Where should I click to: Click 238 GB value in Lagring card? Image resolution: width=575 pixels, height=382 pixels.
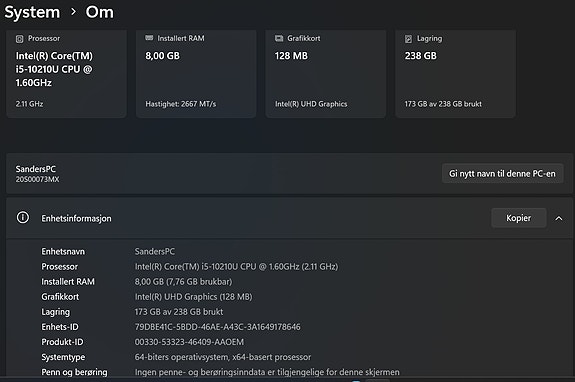pos(421,56)
